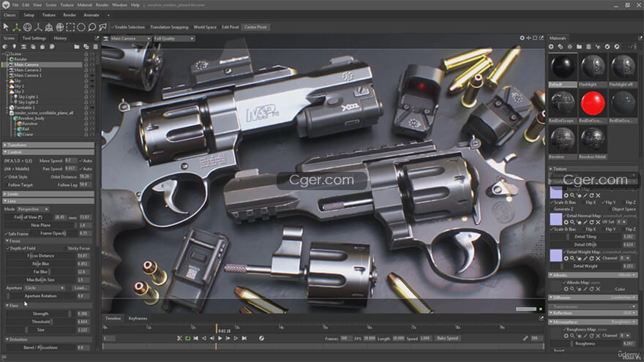Open the Render menu in menu bar
Image resolution: width=644 pixels, height=362 pixels.
102,5
